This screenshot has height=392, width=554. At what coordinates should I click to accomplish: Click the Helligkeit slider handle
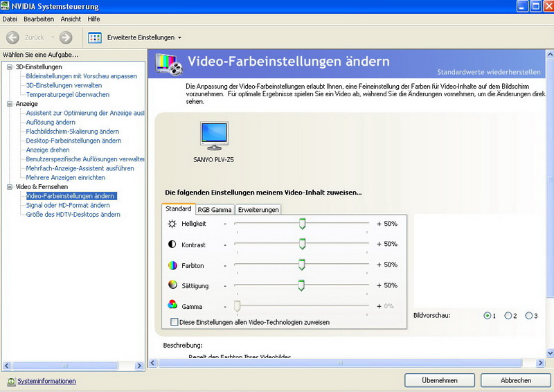(x=302, y=224)
